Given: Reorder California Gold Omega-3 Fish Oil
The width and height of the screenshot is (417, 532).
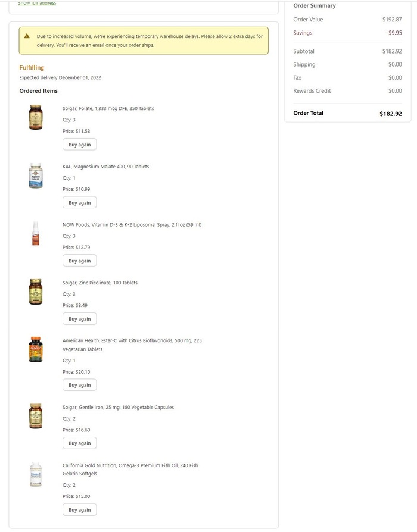Looking at the screenshot, I should click(x=79, y=510).
